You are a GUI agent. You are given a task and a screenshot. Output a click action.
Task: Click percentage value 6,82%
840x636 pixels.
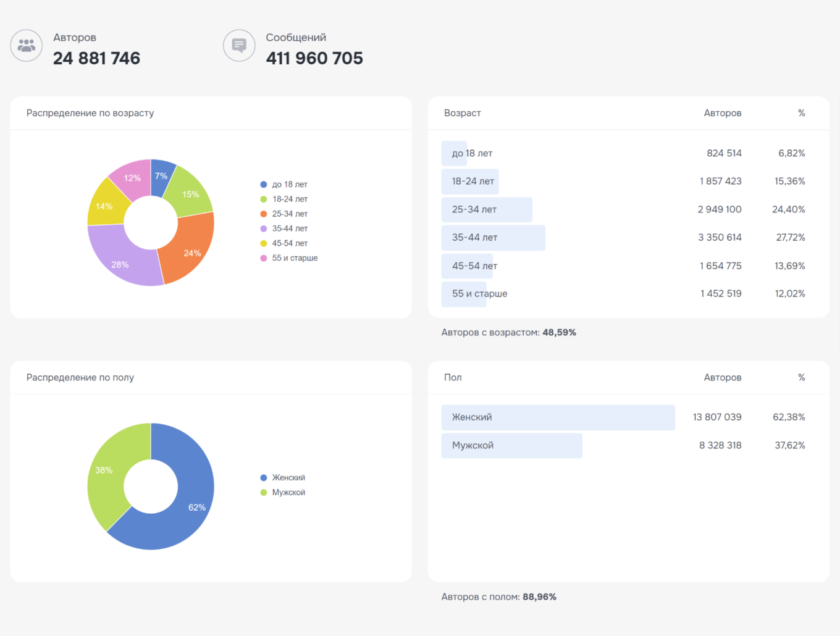(792, 153)
